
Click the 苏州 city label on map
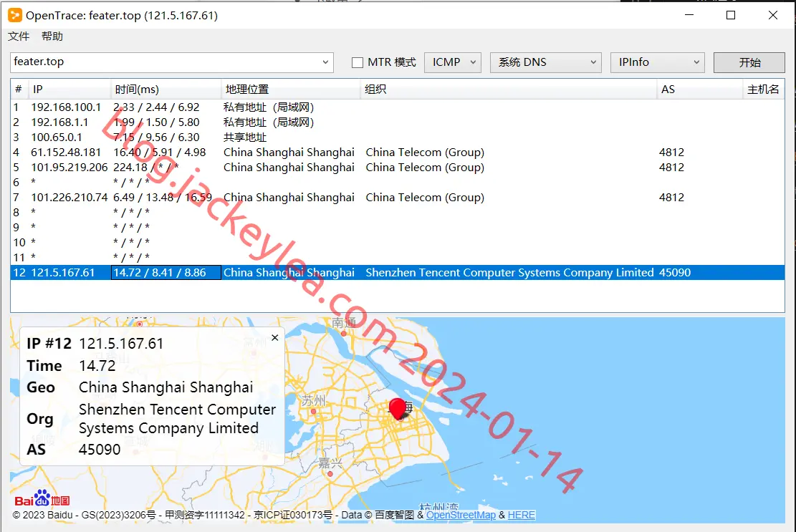313,401
